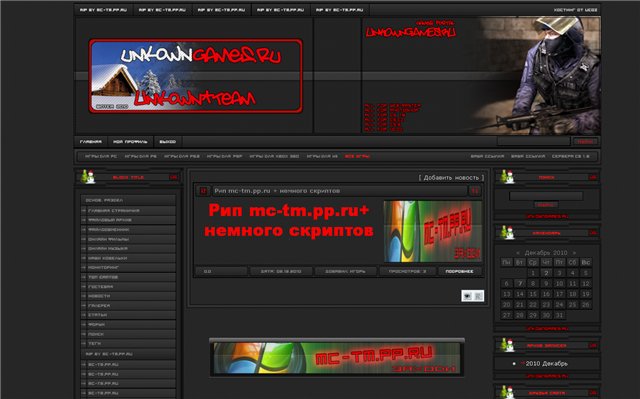
Task: Toggle the red collapse marker on calendar block
Action: [x=593, y=233]
